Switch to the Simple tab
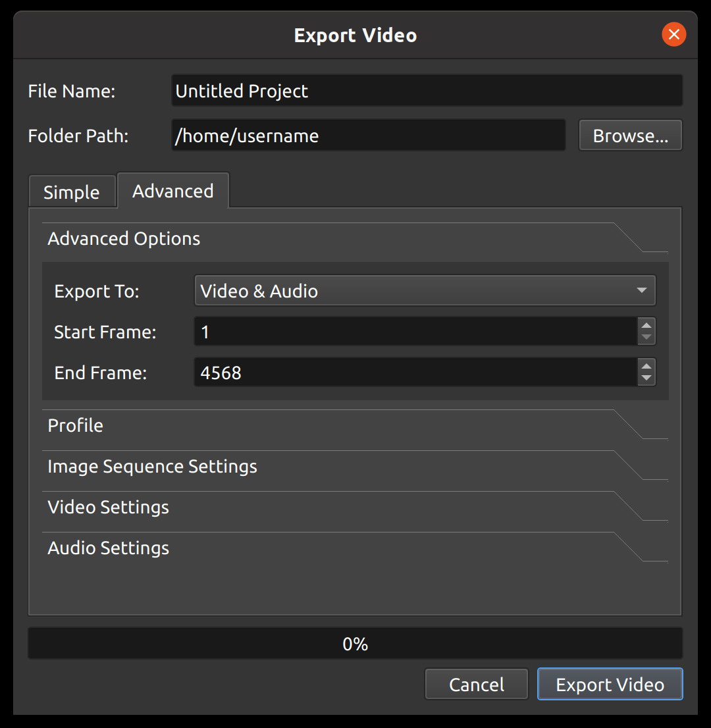 point(72,191)
